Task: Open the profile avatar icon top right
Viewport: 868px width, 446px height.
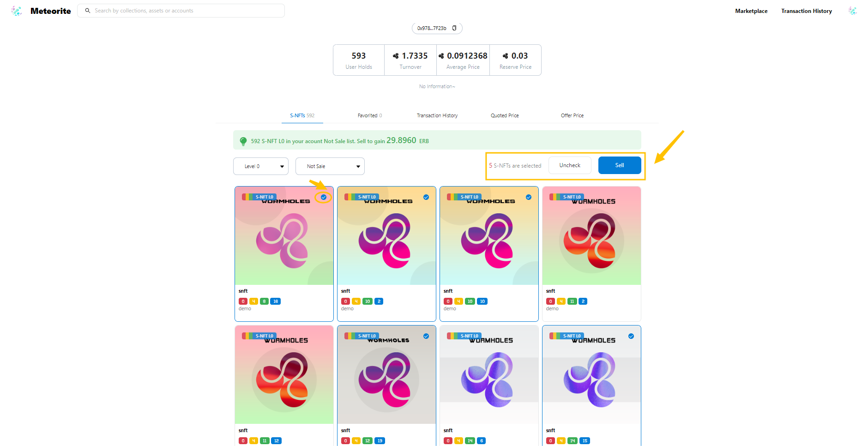Action: click(852, 11)
